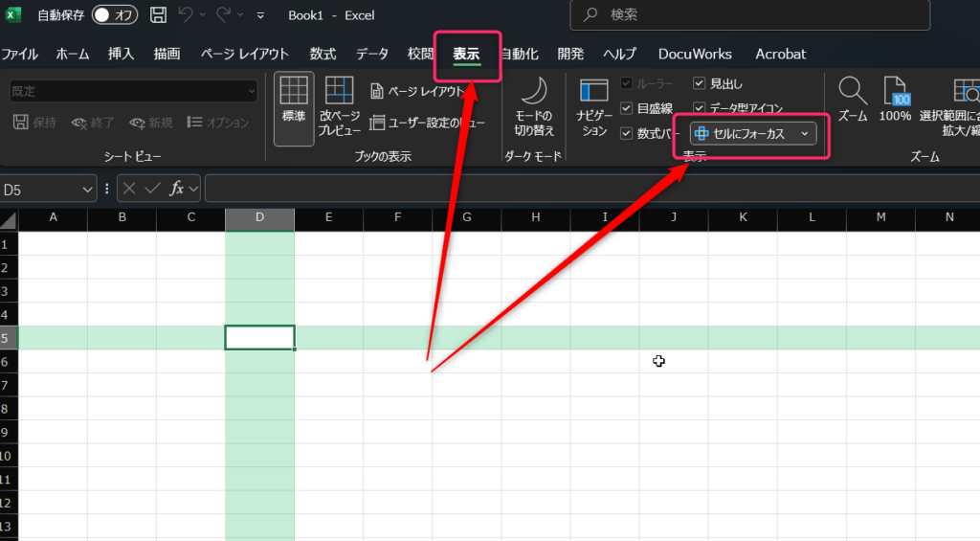The height and width of the screenshot is (541, 980).
Task: Click the ズーム magnifier icon
Action: coord(852,92)
